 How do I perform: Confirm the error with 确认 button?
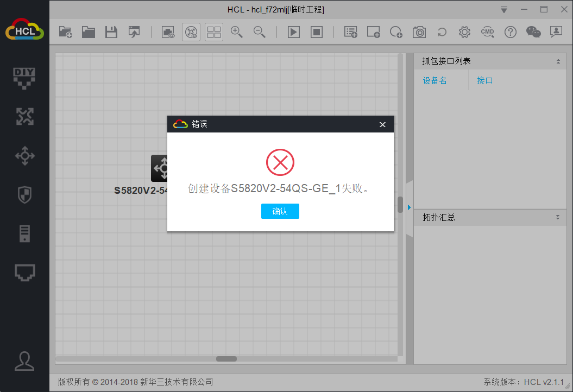[x=280, y=211]
